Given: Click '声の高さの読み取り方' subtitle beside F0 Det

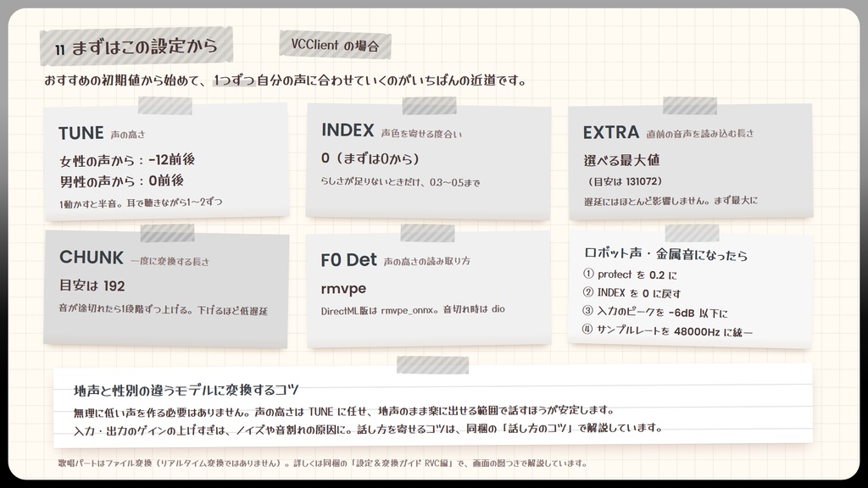Looking at the screenshot, I should point(427,261).
